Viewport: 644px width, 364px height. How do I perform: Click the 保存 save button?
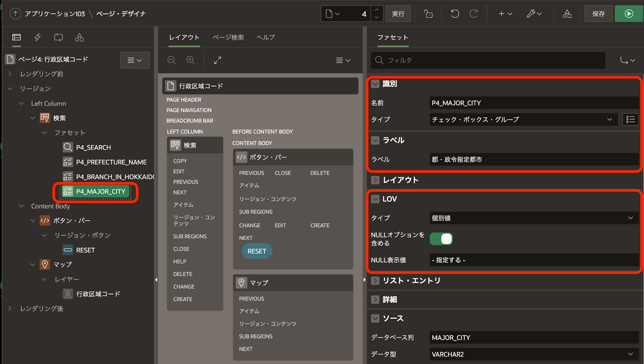point(598,14)
